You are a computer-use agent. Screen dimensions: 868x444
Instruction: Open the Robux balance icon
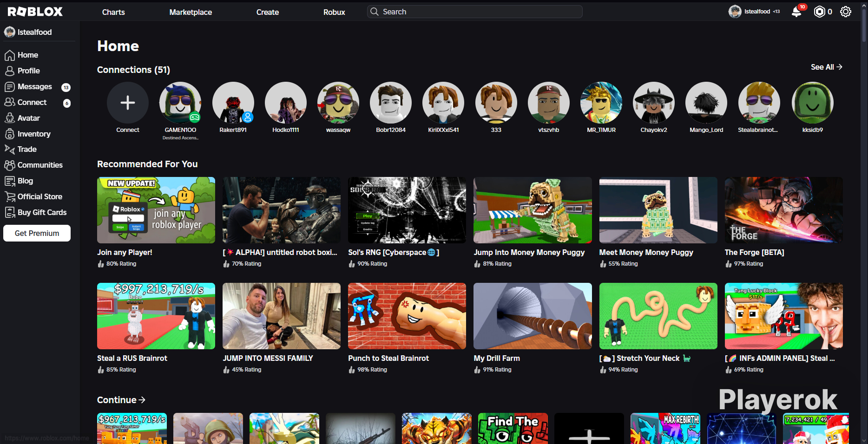pos(820,12)
